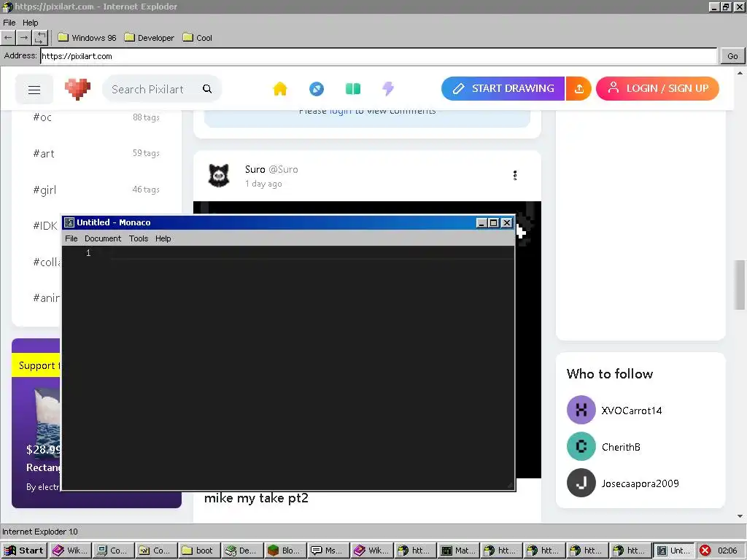Click Josecaapora2009's dark avatar
The height and width of the screenshot is (560, 747).
click(x=581, y=483)
